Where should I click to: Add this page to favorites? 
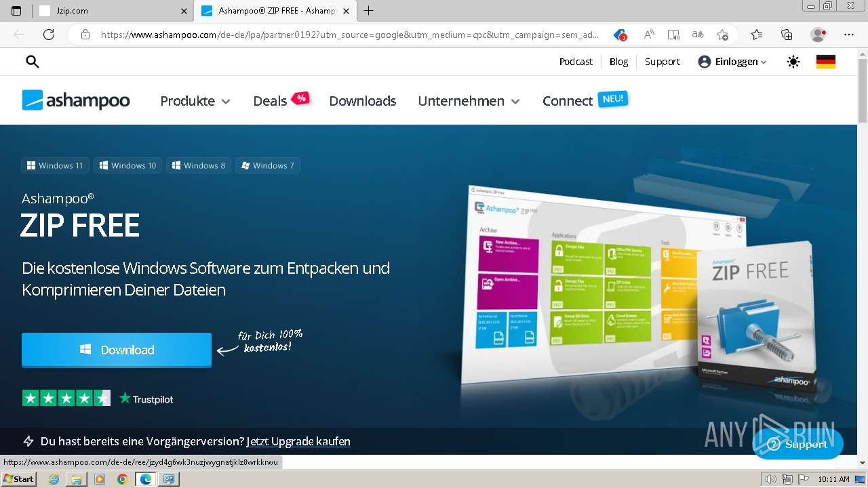click(722, 35)
